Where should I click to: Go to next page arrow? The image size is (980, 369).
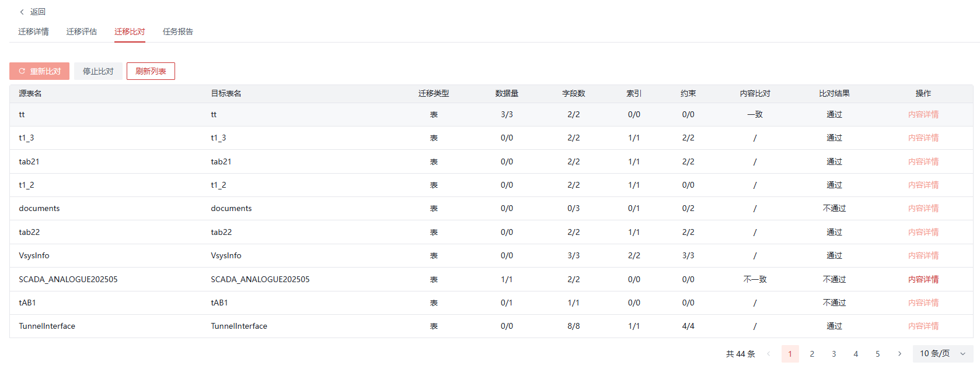[x=899, y=354]
